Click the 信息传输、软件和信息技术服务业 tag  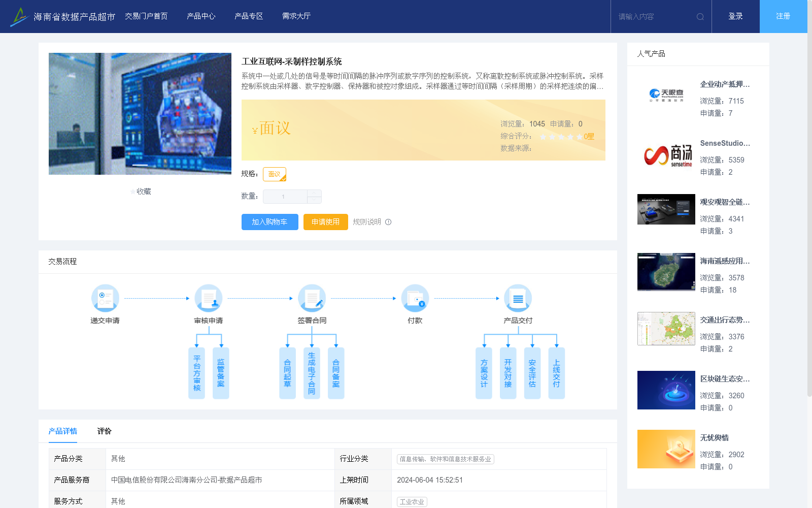tap(446, 459)
